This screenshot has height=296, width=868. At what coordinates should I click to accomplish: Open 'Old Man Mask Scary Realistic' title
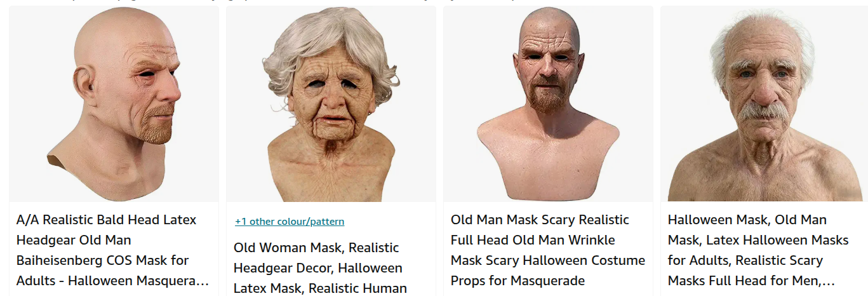coord(548,250)
